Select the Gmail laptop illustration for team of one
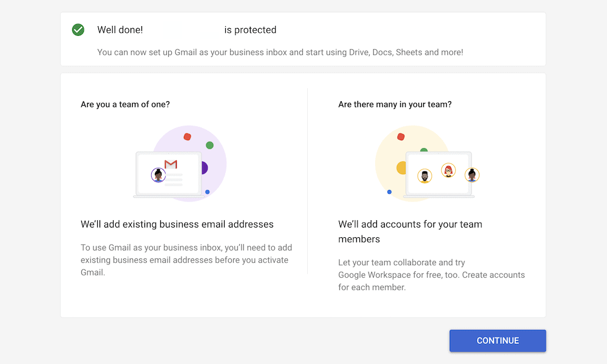 click(x=180, y=163)
